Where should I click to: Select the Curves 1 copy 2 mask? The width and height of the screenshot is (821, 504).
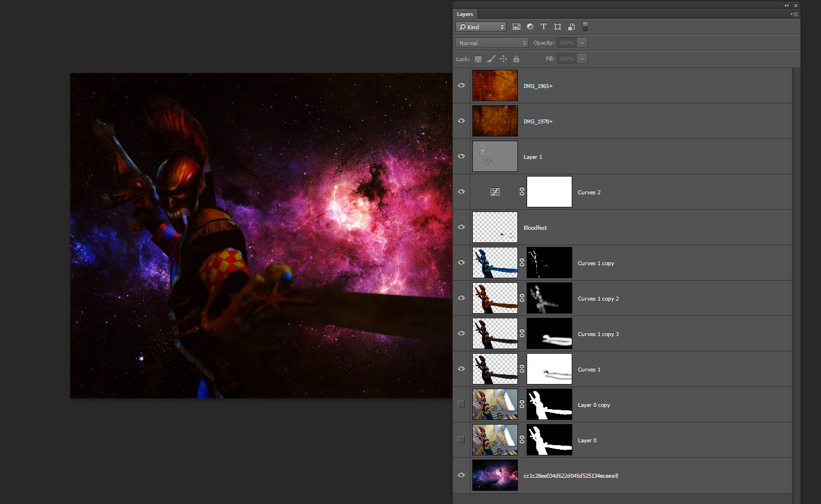coord(549,298)
